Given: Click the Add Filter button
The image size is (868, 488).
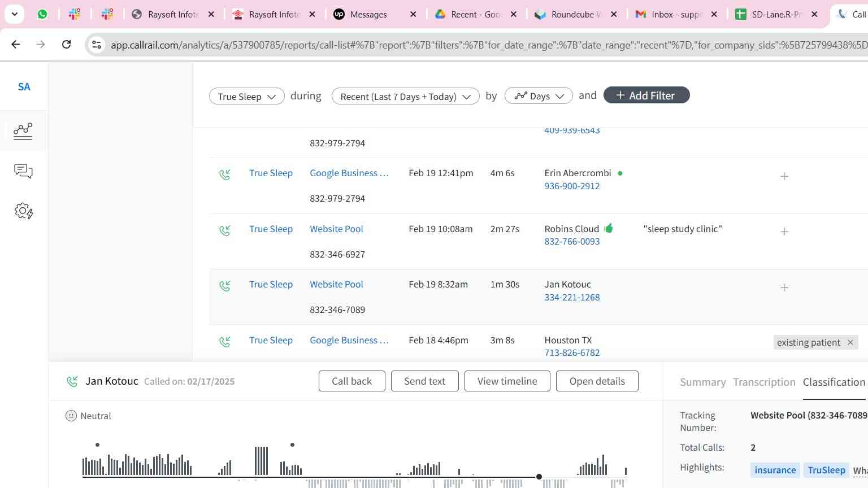Looking at the screenshot, I should tap(646, 95).
